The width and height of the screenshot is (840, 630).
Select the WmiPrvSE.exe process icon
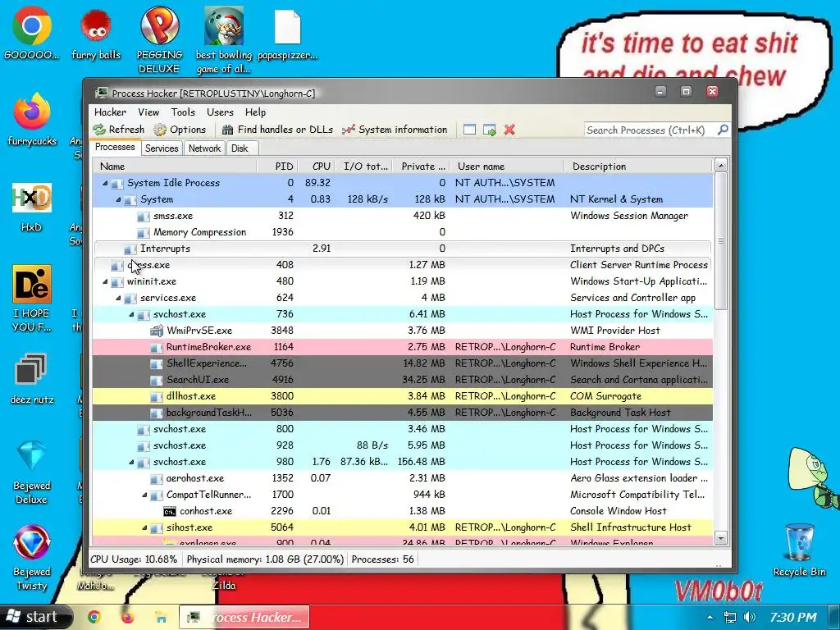[157, 331]
